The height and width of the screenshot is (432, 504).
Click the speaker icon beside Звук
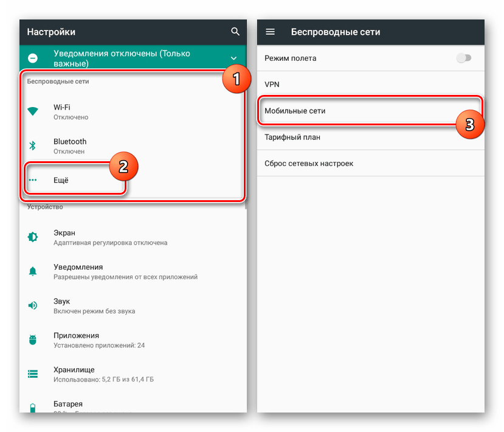33,305
